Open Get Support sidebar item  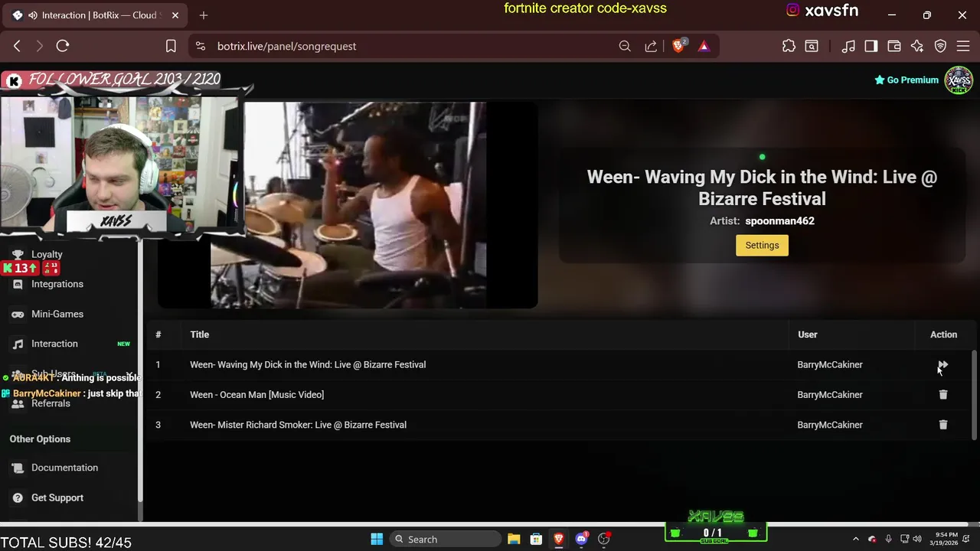[57, 497]
